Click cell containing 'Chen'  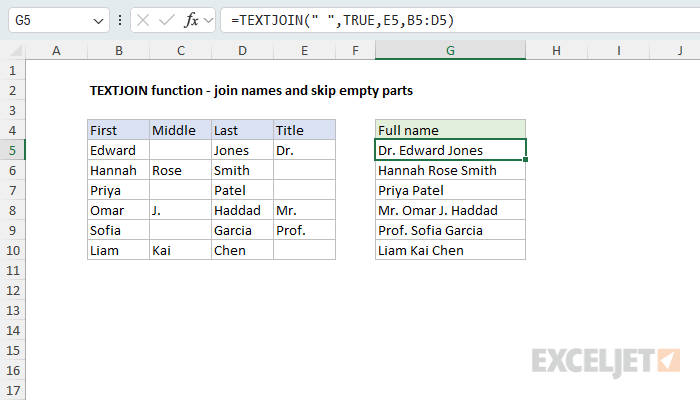[x=242, y=250]
